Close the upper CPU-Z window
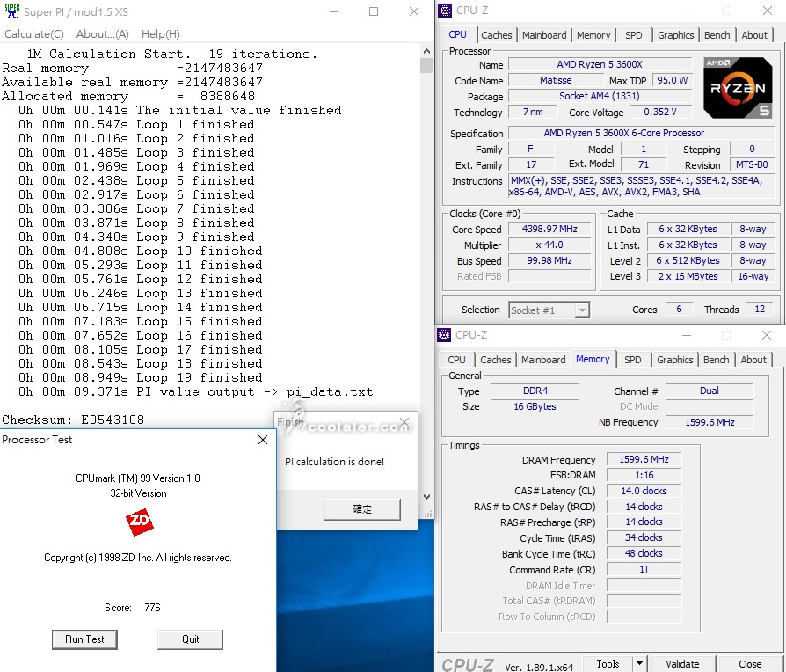Viewport: 786px width, 672px height. pyautogui.click(x=767, y=11)
